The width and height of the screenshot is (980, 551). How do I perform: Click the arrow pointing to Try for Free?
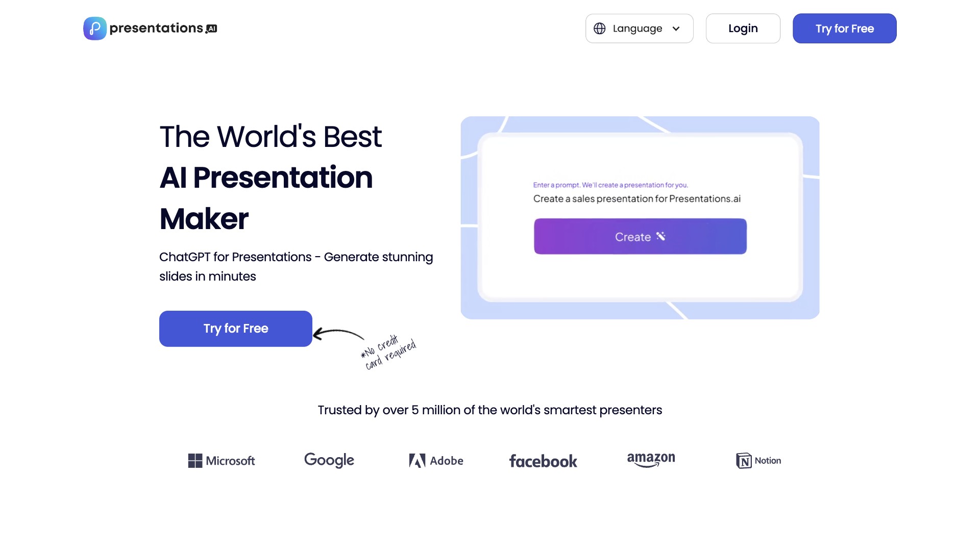[339, 333]
